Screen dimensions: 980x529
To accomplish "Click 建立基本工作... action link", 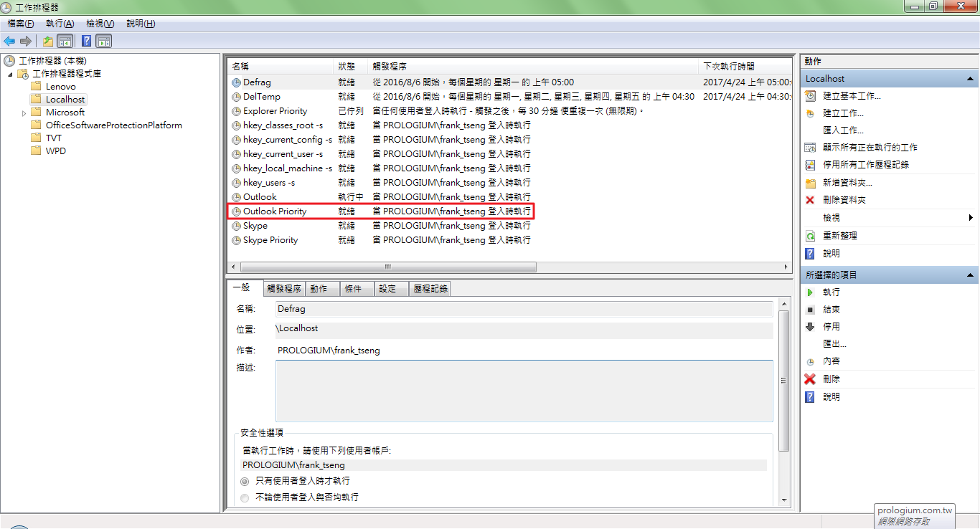I will pos(852,96).
